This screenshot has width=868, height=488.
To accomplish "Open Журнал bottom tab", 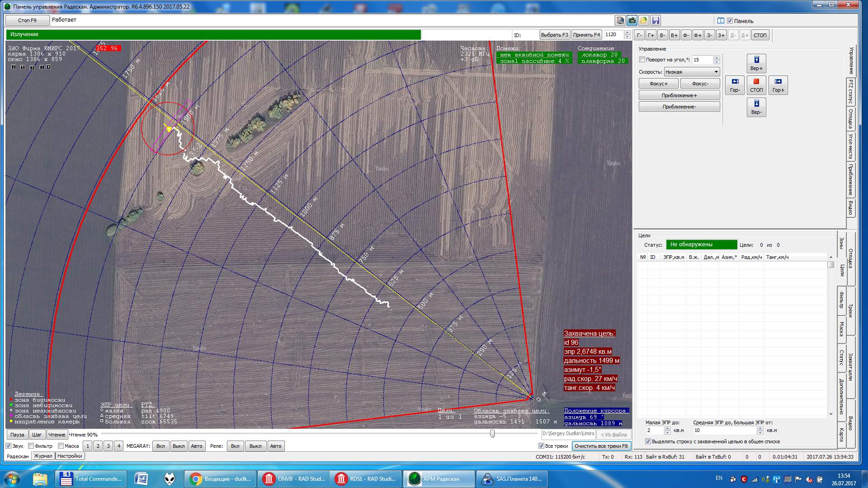I will [43, 456].
